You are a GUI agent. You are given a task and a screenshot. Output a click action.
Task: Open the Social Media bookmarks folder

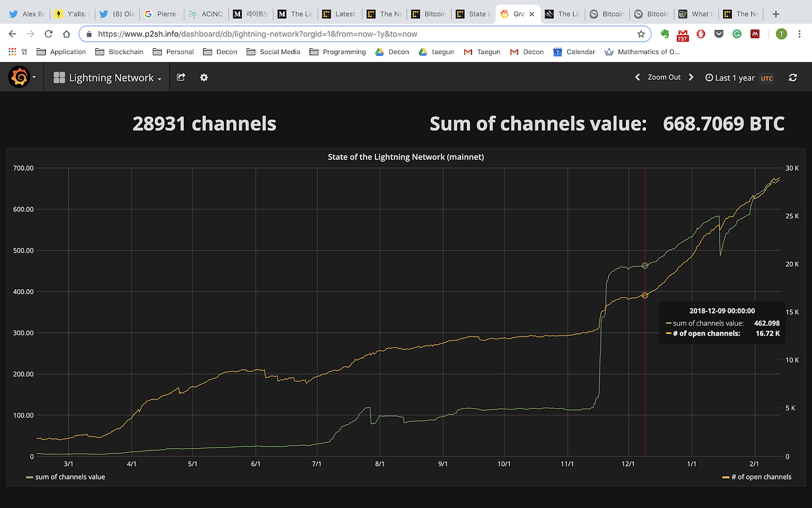[x=273, y=52]
